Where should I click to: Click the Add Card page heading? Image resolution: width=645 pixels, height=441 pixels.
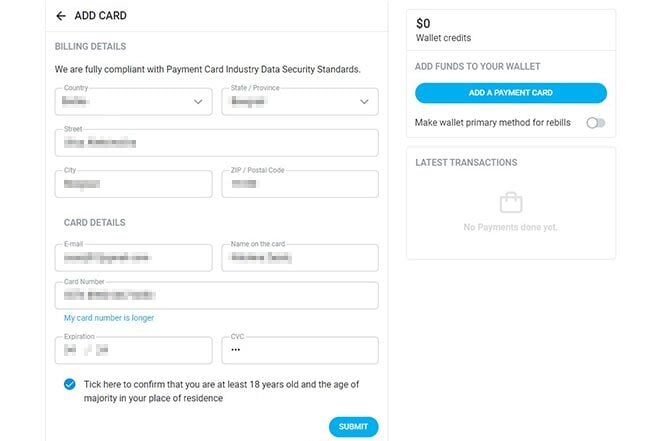pyautogui.click(x=100, y=16)
